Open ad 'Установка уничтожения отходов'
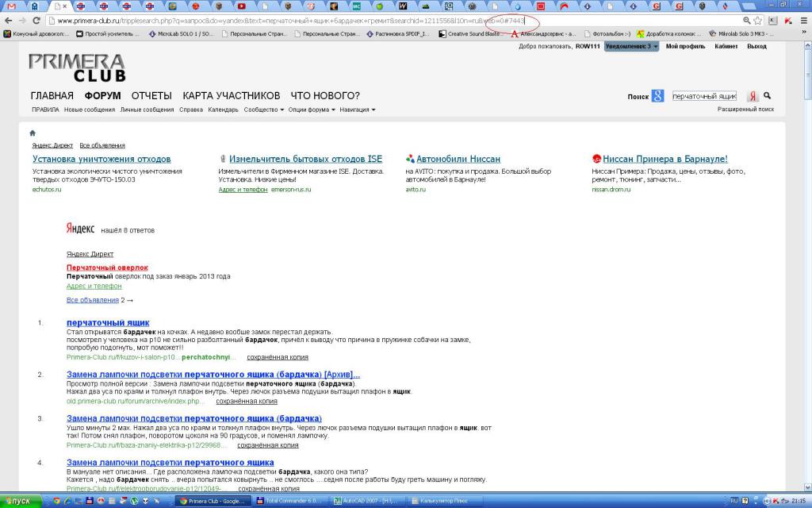812x508 pixels. coord(101,159)
